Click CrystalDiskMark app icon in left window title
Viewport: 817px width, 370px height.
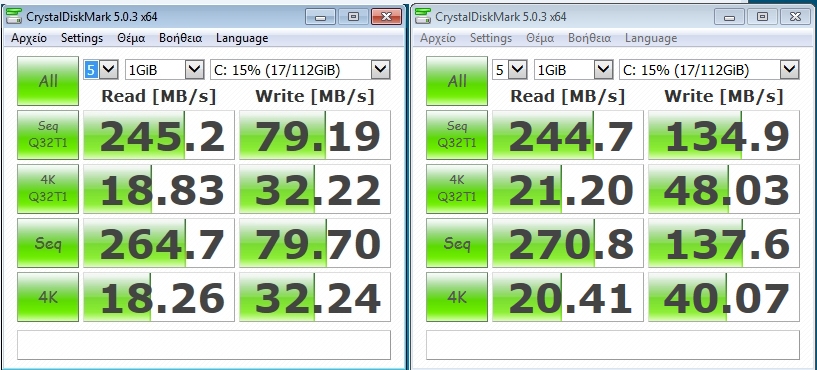[x=14, y=17]
